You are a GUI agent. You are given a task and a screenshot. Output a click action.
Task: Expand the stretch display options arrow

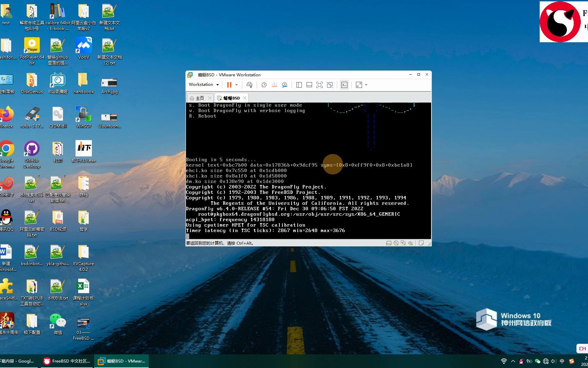click(x=366, y=85)
